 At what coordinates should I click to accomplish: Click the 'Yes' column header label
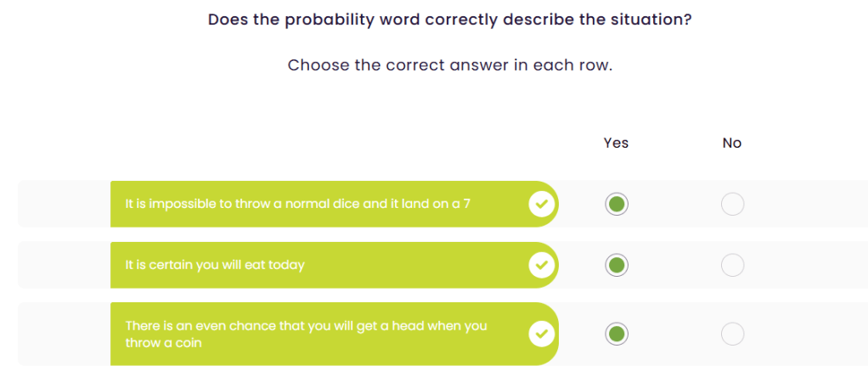[x=616, y=143]
